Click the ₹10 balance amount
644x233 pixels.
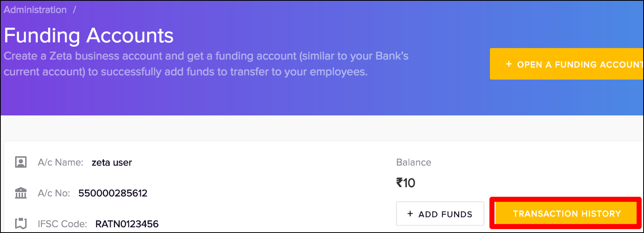(406, 183)
